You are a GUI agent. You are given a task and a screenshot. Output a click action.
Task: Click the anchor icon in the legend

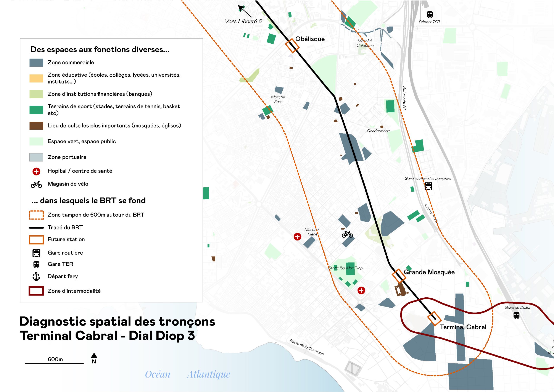[36, 276]
